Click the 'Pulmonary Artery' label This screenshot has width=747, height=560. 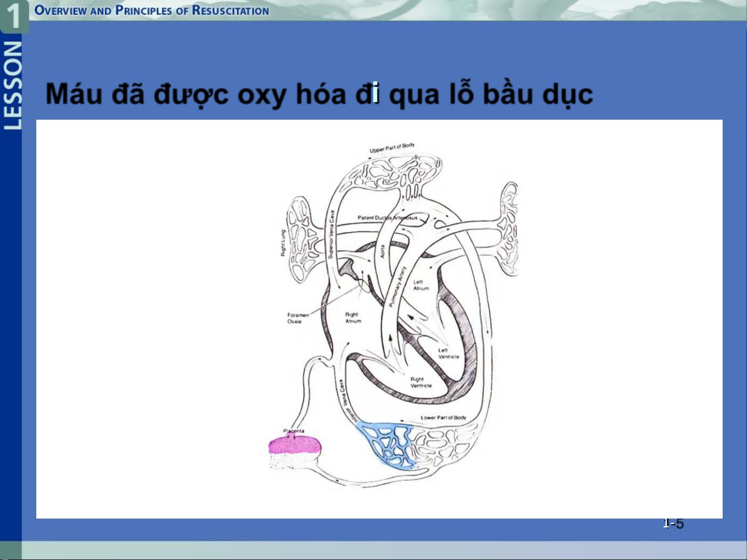[398, 287]
